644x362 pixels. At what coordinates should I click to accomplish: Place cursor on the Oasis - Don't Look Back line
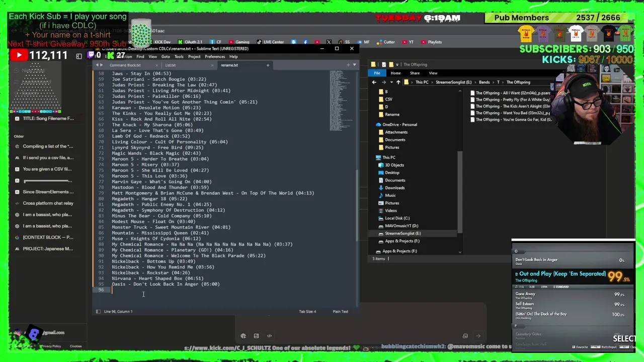pyautogui.click(x=166, y=284)
